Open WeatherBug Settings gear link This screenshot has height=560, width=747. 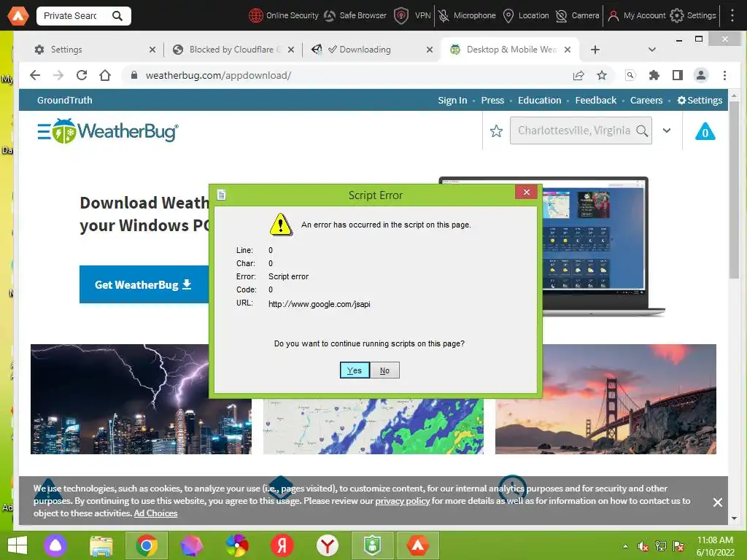point(700,100)
